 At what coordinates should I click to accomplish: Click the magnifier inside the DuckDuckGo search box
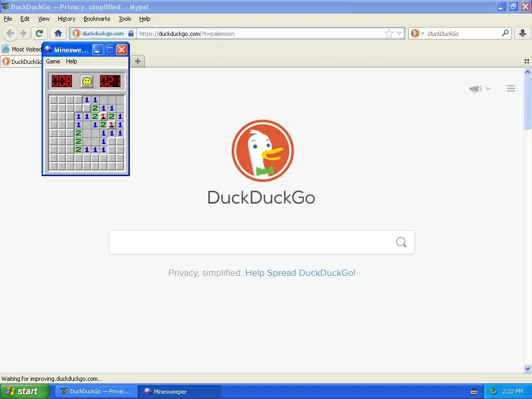pos(401,242)
